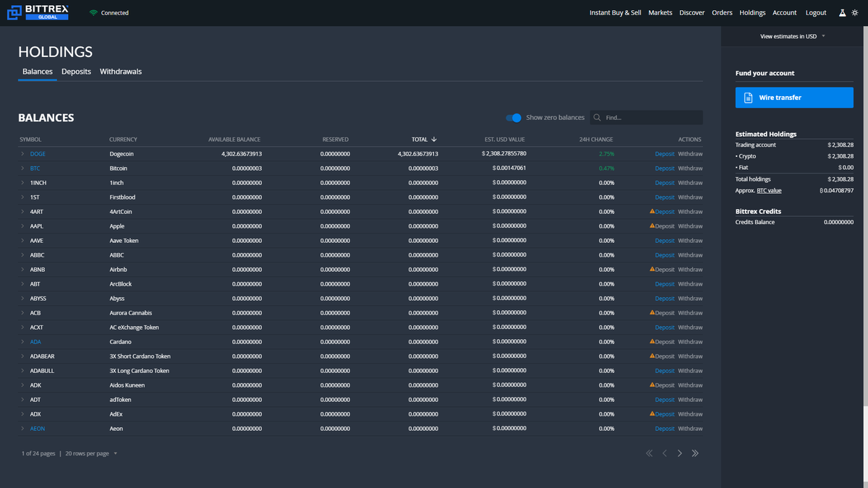The width and height of the screenshot is (868, 488).
Task: Click the warning icon in AAPL row
Action: (652, 226)
